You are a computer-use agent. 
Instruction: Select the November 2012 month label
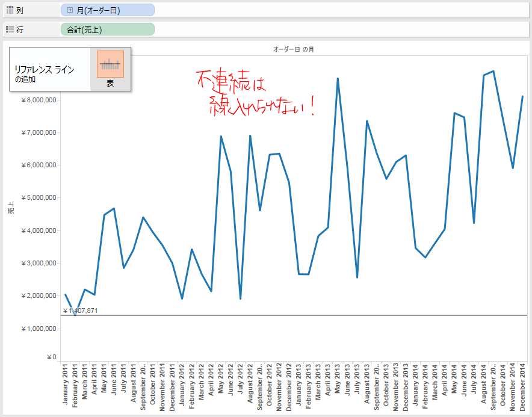(279, 388)
